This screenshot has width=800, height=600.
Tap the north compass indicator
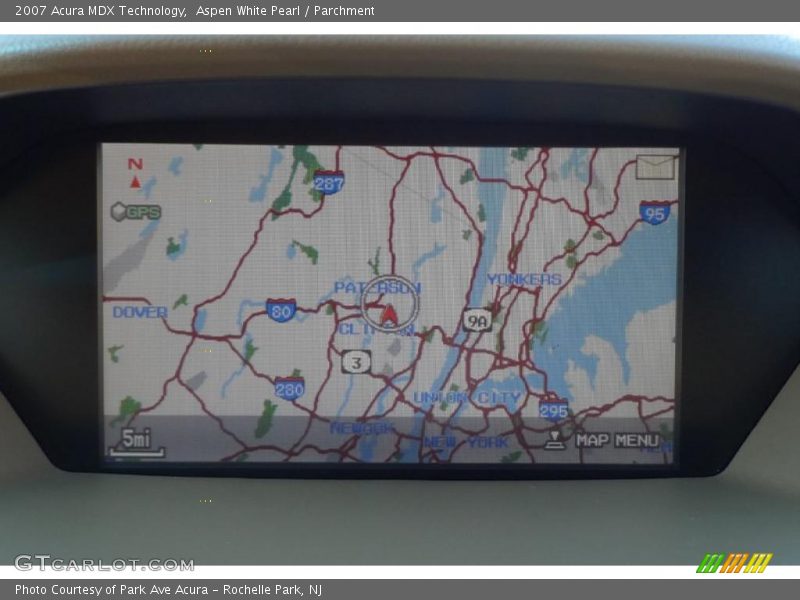coord(135,172)
